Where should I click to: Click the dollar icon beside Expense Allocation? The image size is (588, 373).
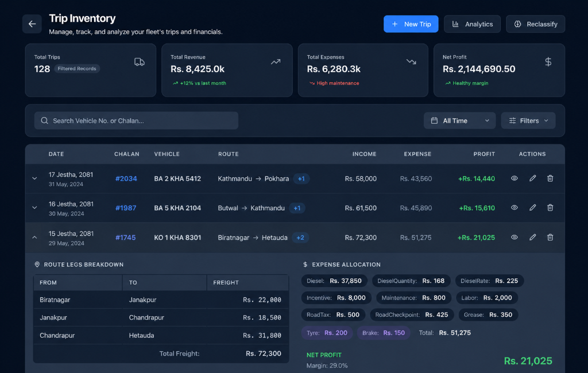(305, 265)
